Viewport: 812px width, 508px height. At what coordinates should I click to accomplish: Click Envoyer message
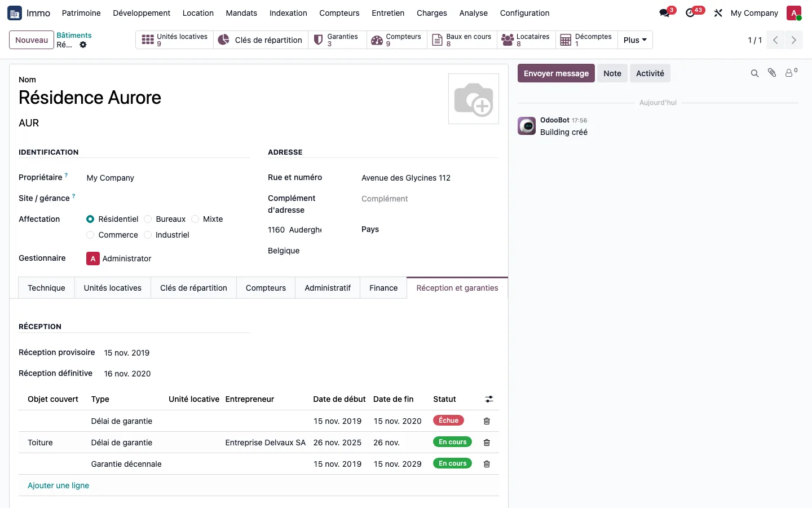tap(556, 73)
